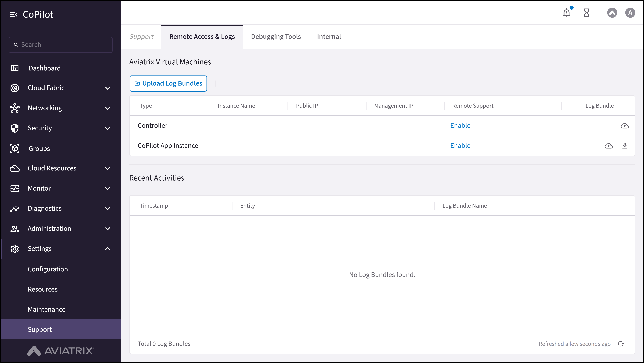Screen dimensions: 644x363
Task: Enable Remote Support for the Controller
Action: tap(460, 125)
